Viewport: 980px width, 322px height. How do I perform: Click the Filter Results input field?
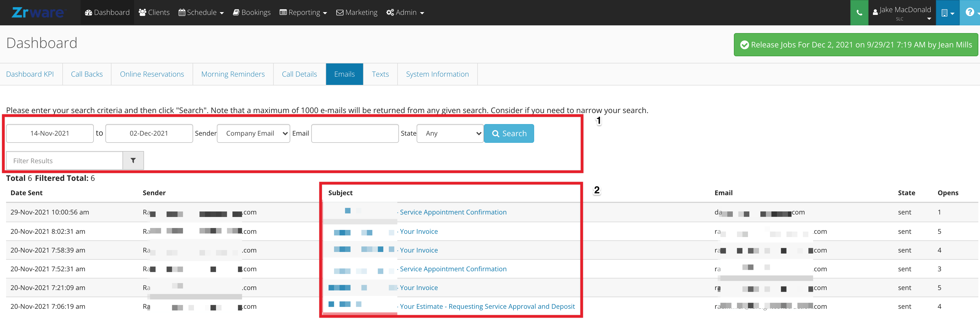pyautogui.click(x=64, y=160)
